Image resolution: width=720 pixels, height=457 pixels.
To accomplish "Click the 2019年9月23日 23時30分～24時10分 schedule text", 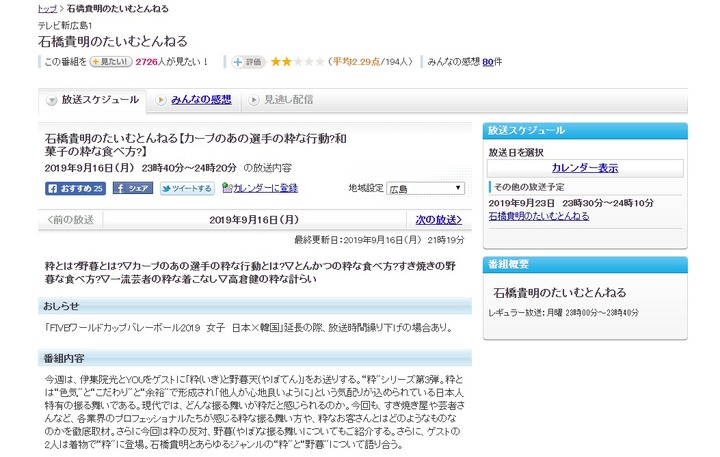I will click(571, 203).
